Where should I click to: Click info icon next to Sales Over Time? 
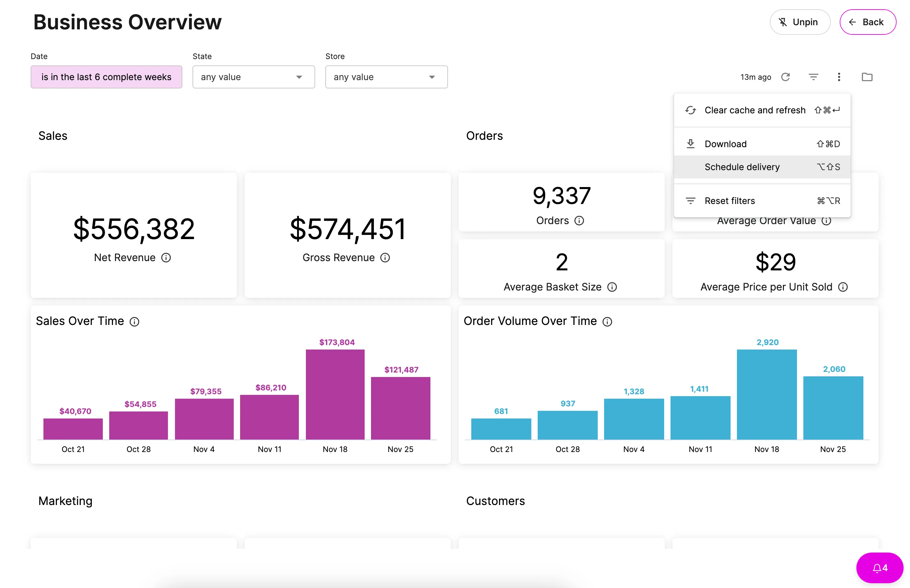(134, 321)
